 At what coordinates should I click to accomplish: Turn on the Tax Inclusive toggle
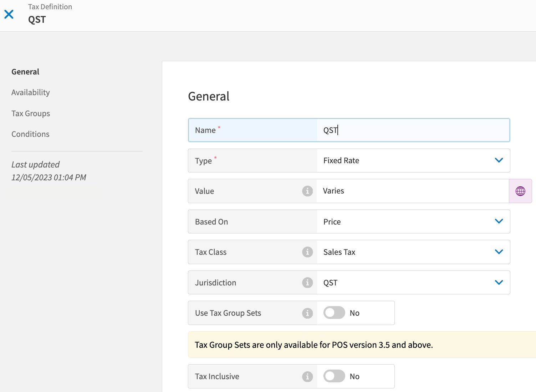point(334,376)
